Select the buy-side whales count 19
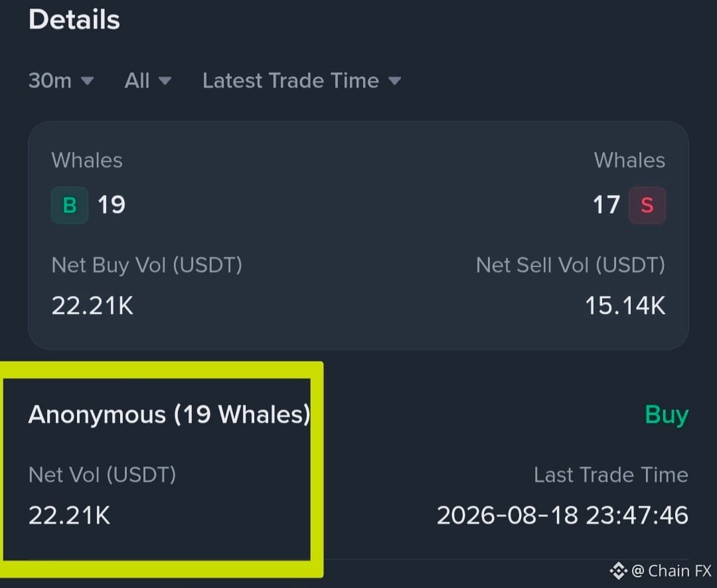This screenshot has width=717, height=588. tap(111, 204)
